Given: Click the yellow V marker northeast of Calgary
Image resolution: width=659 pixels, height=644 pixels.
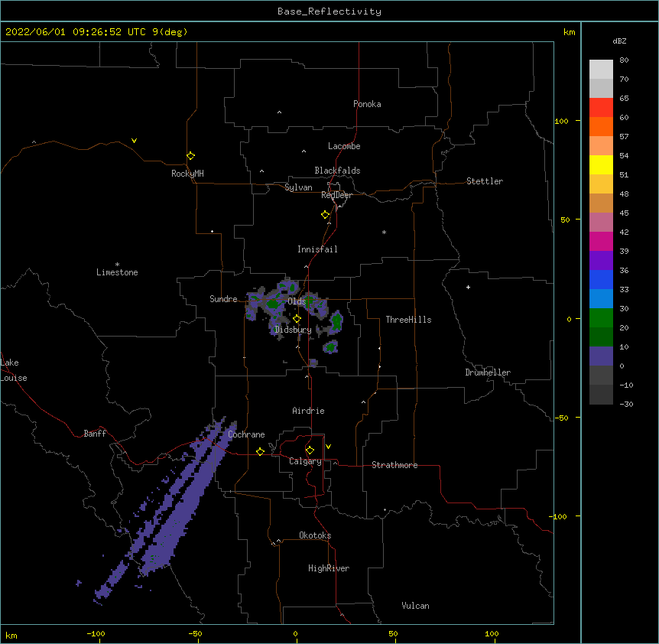Looking at the screenshot, I should pos(328,447).
